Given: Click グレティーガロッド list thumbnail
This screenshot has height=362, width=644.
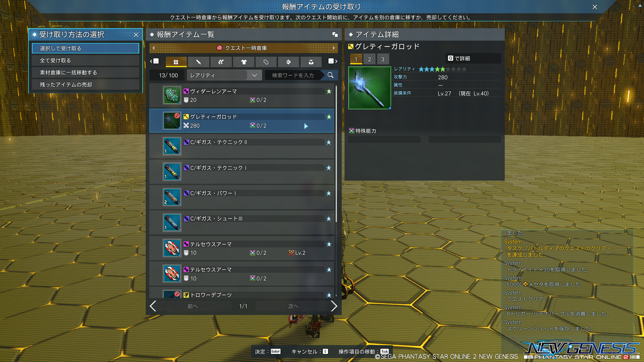Looking at the screenshot, I should 172,121.
